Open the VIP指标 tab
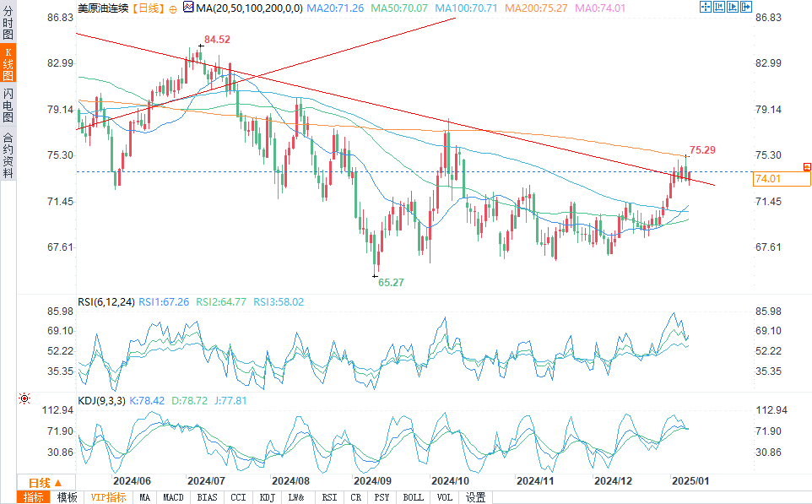 click(108, 498)
